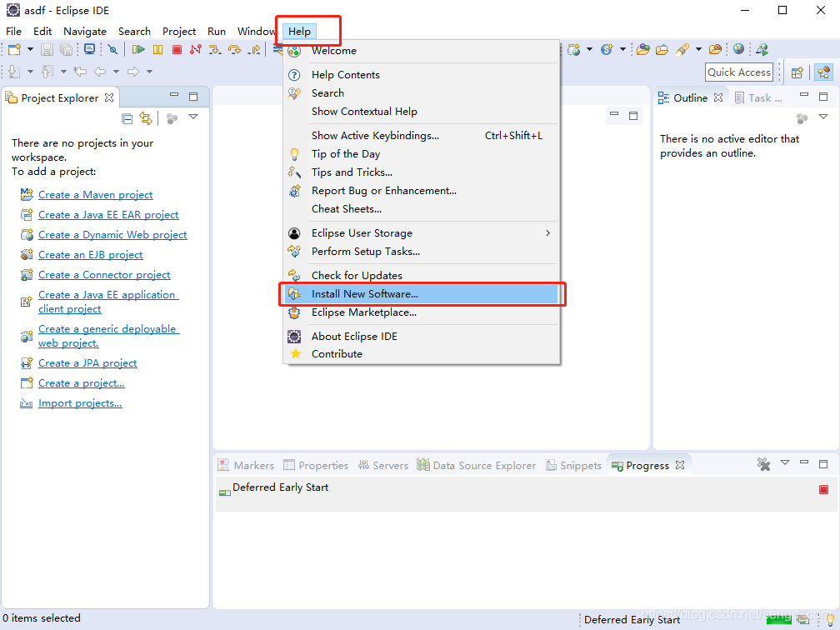Select the Java EE perspective button
This screenshot has height=630, width=840.
[x=824, y=72]
